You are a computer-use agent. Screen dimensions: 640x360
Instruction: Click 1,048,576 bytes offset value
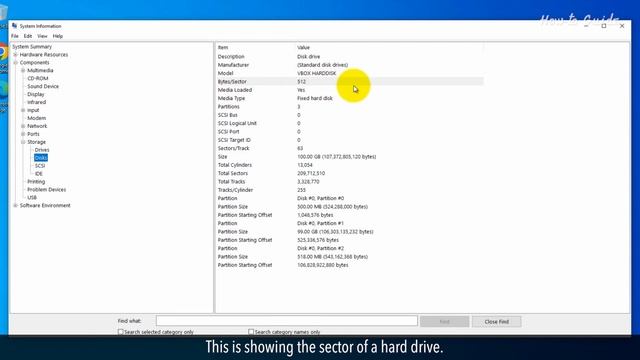tap(315, 215)
